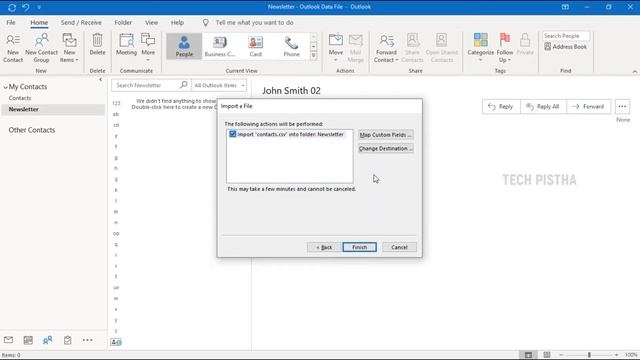Click the Send/Receive sync icon in title bar
640x360 pixels.
pos(12,7)
